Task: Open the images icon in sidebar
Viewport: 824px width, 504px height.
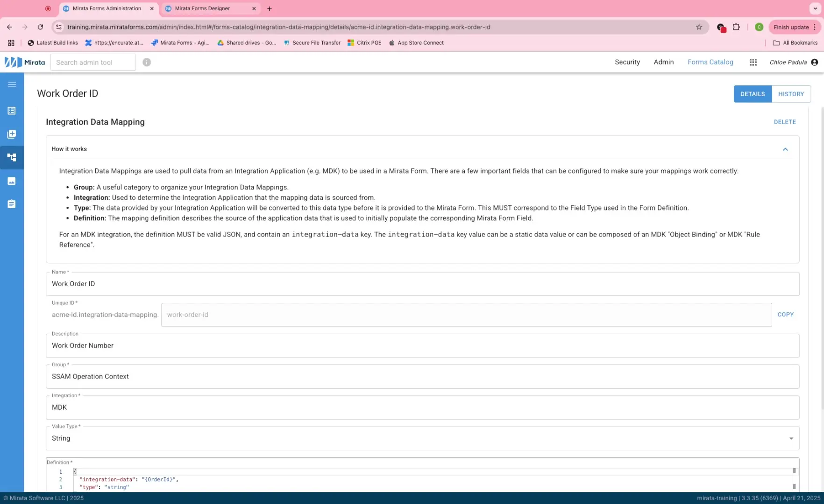Action: 12,181
